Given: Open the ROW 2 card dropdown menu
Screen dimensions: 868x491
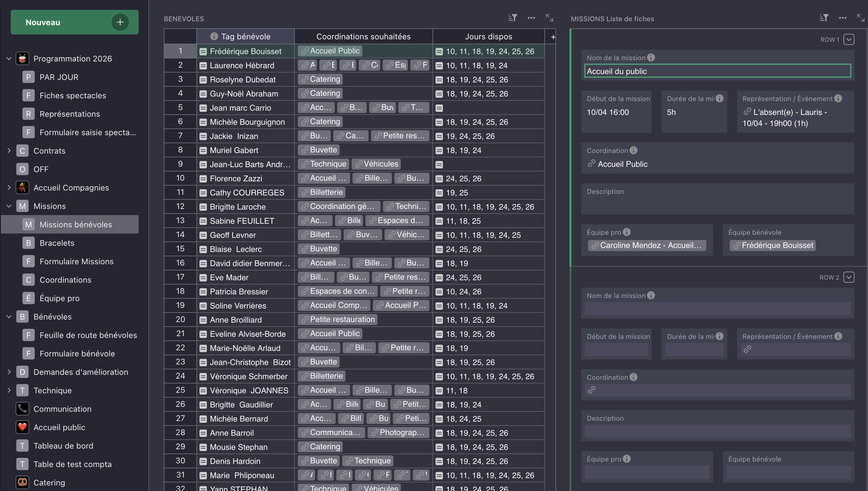Looking at the screenshot, I should [x=849, y=277].
